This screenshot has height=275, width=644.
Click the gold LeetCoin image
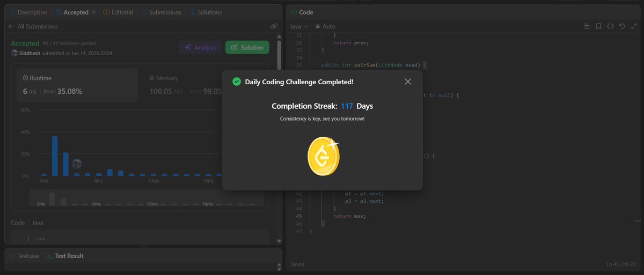click(x=324, y=157)
